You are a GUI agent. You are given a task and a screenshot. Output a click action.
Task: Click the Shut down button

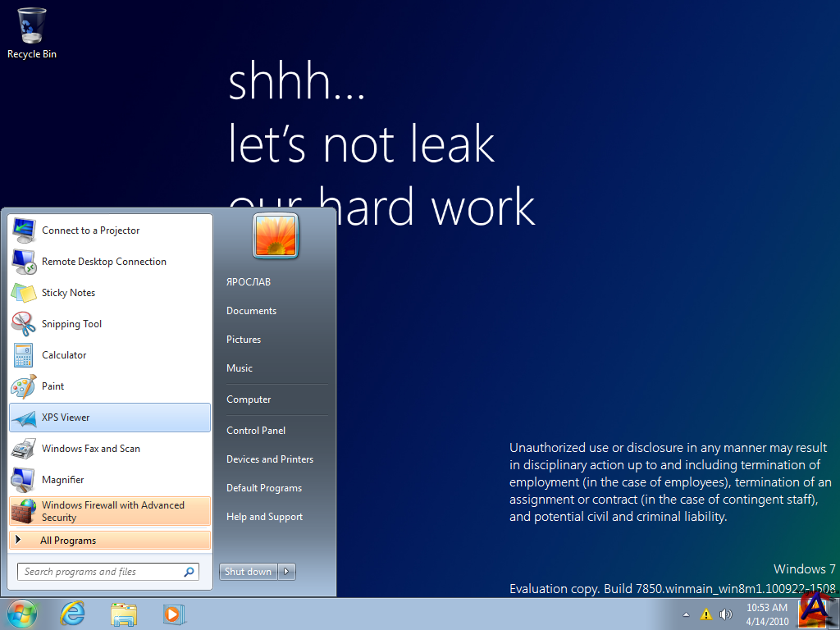248,572
